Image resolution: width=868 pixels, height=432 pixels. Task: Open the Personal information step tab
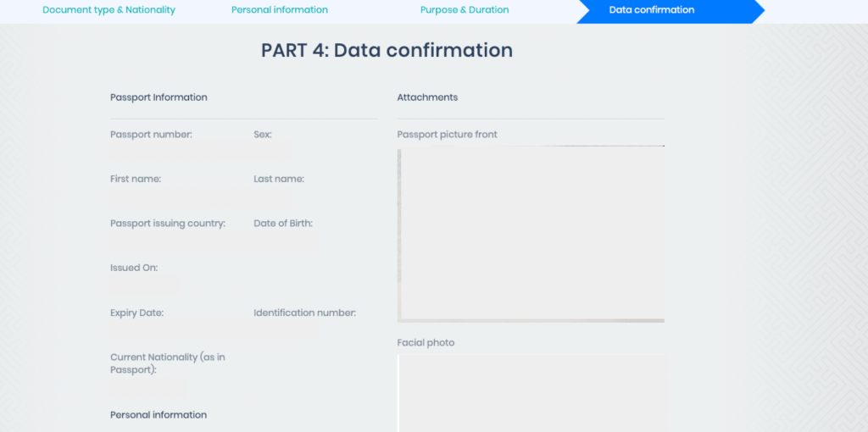[280, 10]
